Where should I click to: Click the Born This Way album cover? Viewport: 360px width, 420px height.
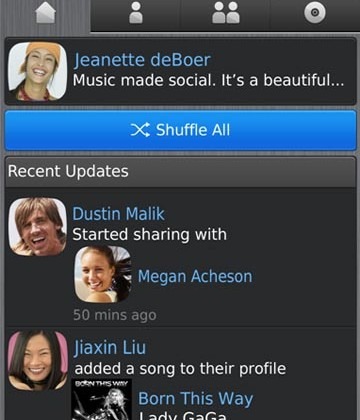click(102, 399)
